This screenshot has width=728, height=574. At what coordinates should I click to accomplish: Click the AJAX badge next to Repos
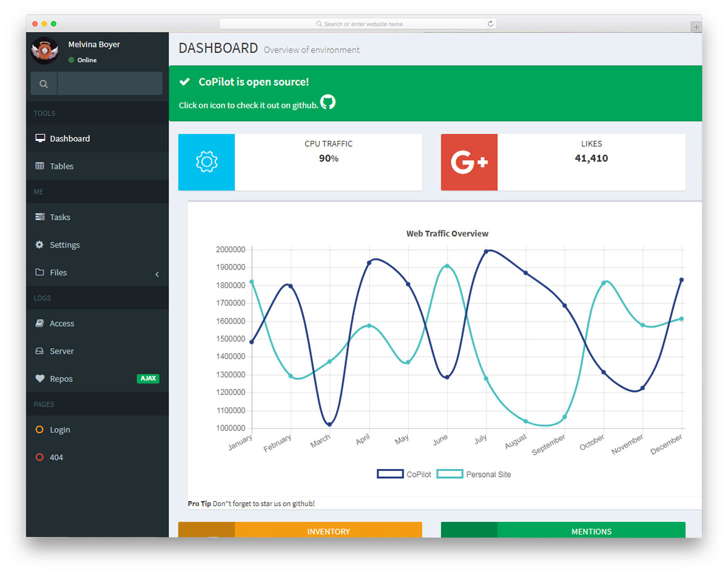point(148,379)
